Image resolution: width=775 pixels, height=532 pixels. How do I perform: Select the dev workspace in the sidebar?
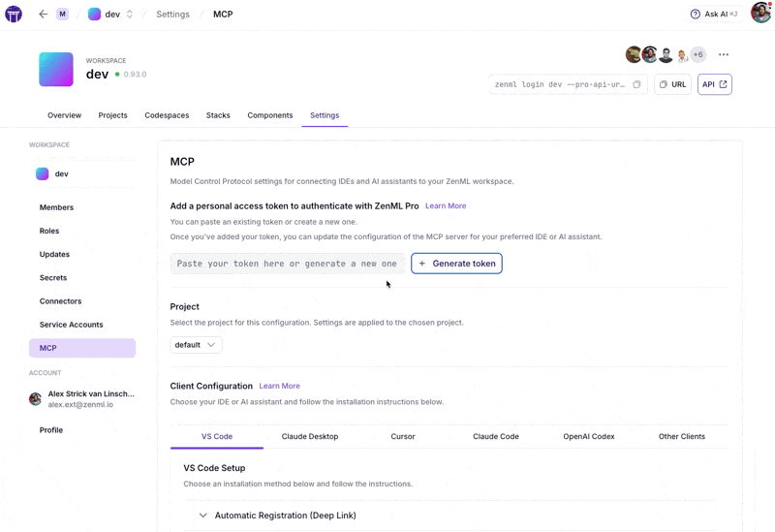(x=82, y=174)
